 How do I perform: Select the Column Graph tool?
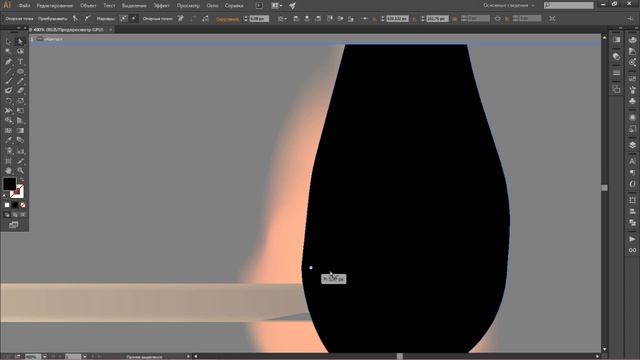(x=20, y=151)
